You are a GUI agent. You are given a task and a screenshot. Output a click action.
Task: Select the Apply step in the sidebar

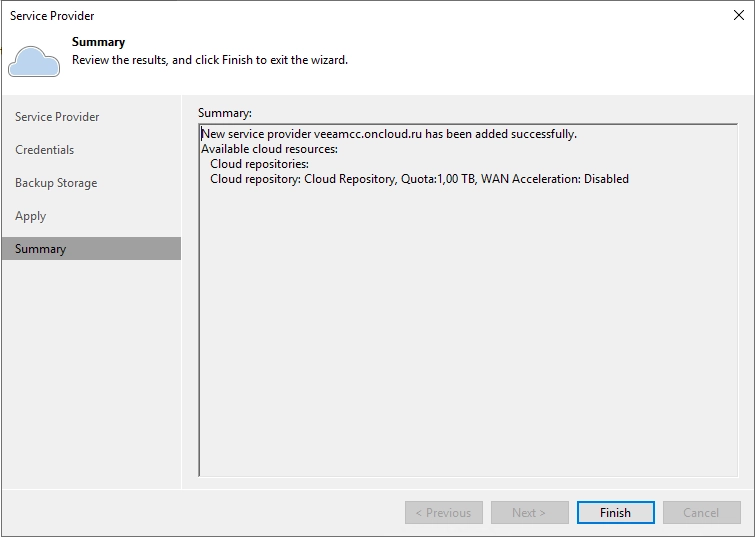31,216
